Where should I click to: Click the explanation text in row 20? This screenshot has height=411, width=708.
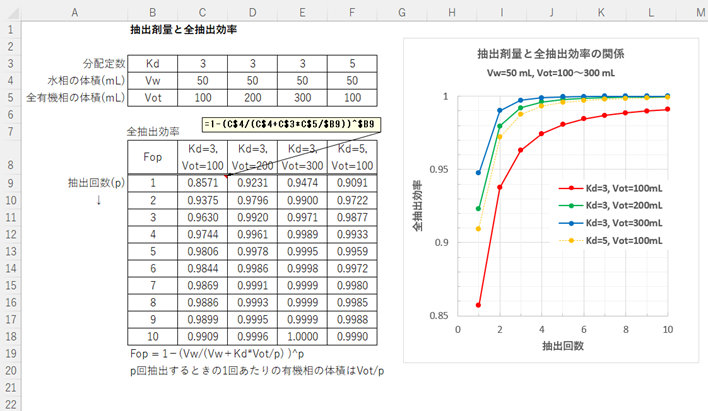click(257, 371)
